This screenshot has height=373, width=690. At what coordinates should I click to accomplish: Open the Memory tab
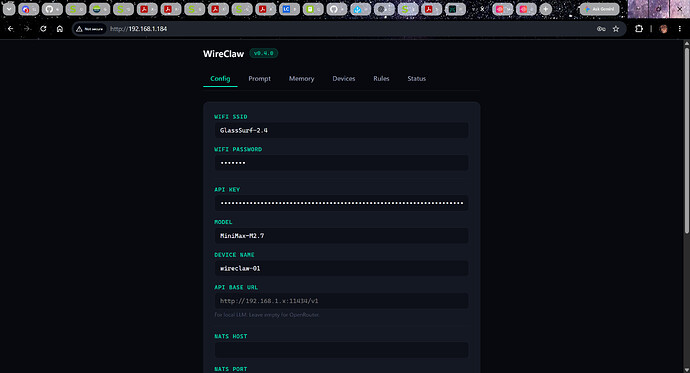(x=301, y=78)
